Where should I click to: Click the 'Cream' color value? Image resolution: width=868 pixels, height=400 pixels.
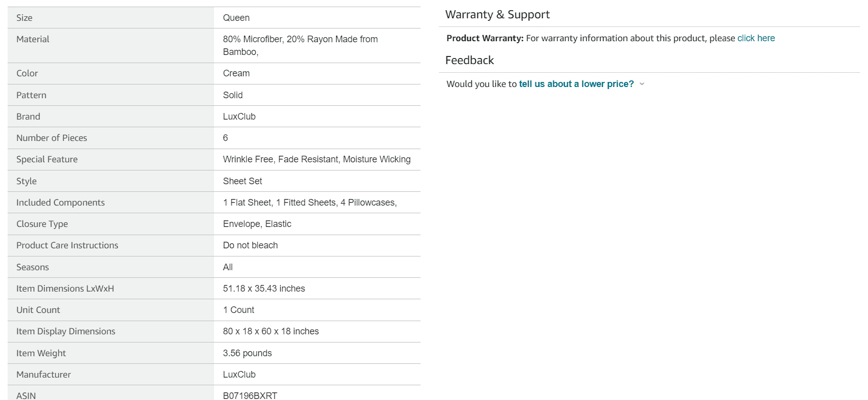click(x=236, y=73)
